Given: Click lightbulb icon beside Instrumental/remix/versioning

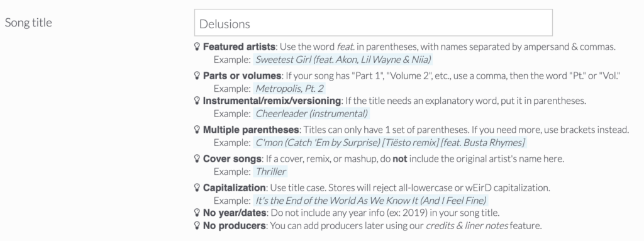Looking at the screenshot, I should tap(197, 100).
